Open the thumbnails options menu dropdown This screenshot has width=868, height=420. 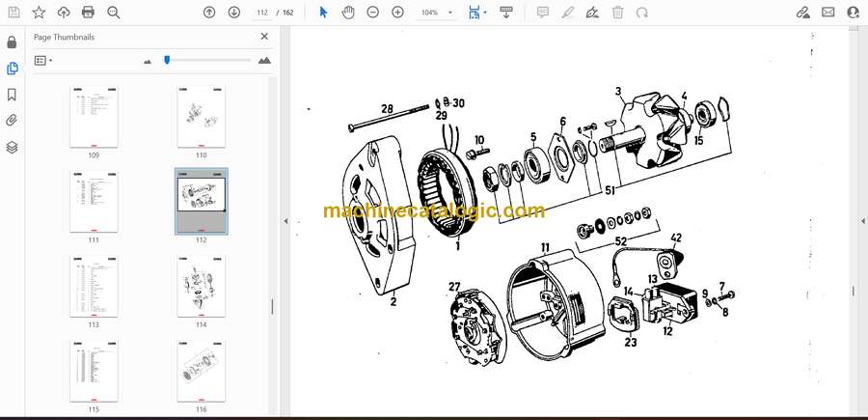click(x=43, y=60)
